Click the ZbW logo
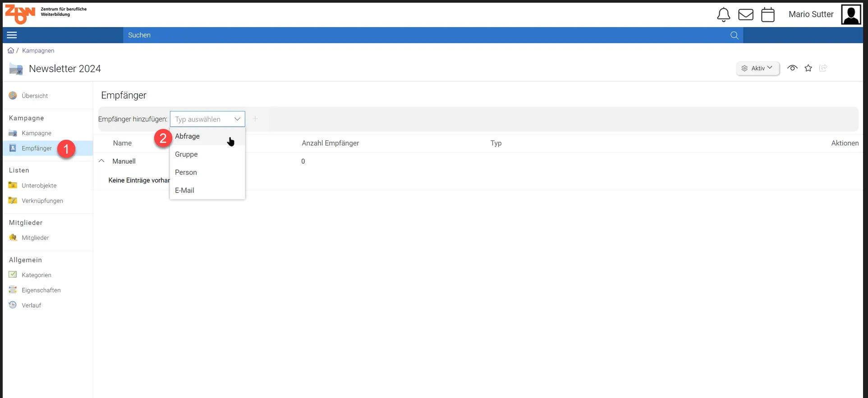The width and height of the screenshot is (868, 398). 20,14
